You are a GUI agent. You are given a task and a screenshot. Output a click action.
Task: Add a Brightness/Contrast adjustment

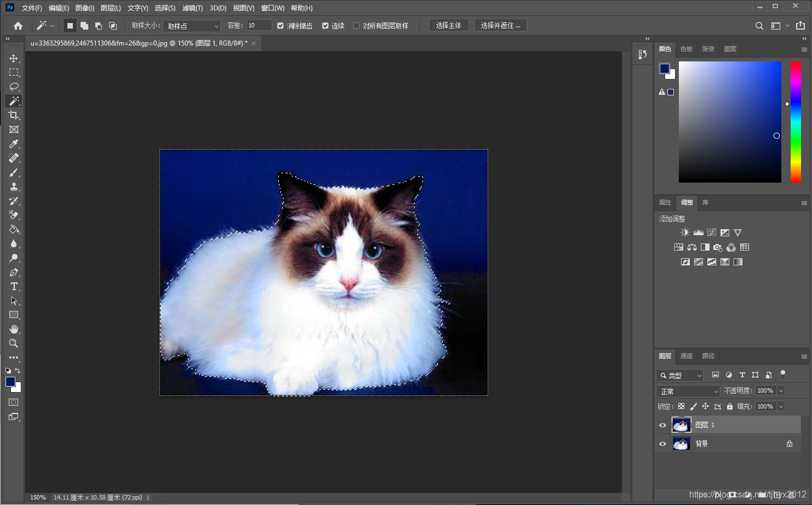click(685, 232)
